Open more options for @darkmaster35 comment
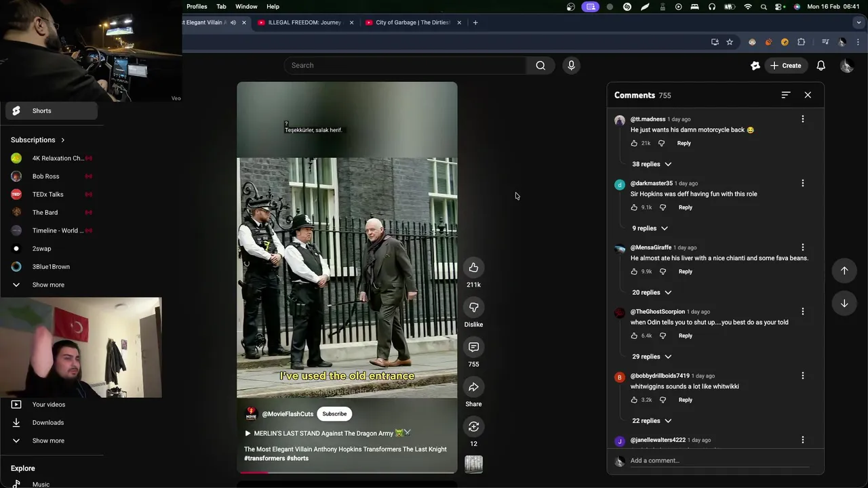This screenshot has width=868, height=488. point(803,184)
